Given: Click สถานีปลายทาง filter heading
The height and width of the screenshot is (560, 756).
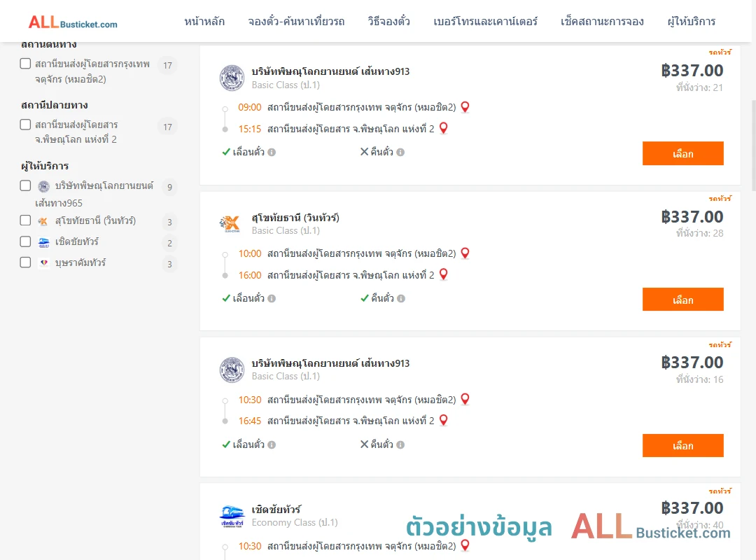Looking at the screenshot, I should (x=55, y=105).
